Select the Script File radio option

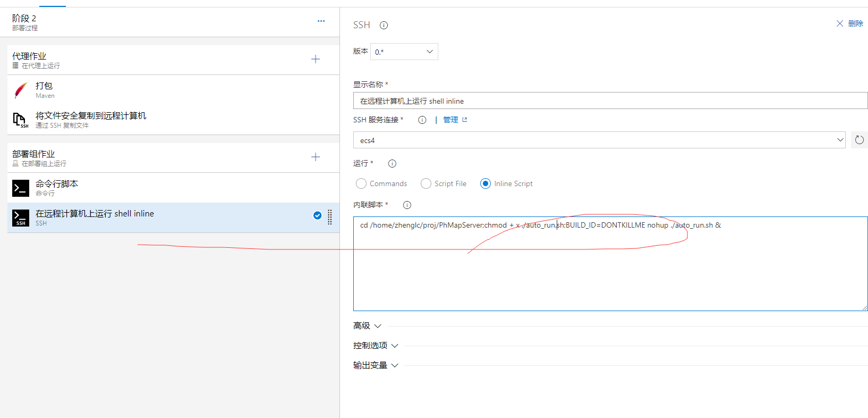click(x=426, y=183)
